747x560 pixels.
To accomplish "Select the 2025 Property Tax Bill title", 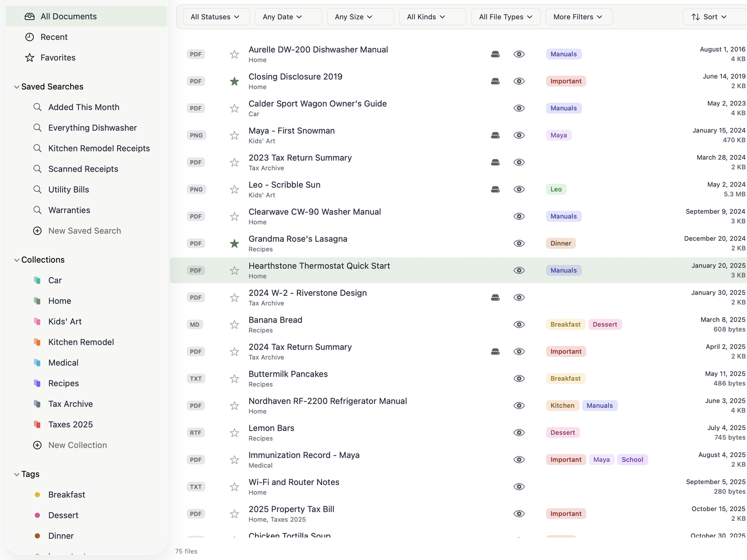I will point(291,509).
